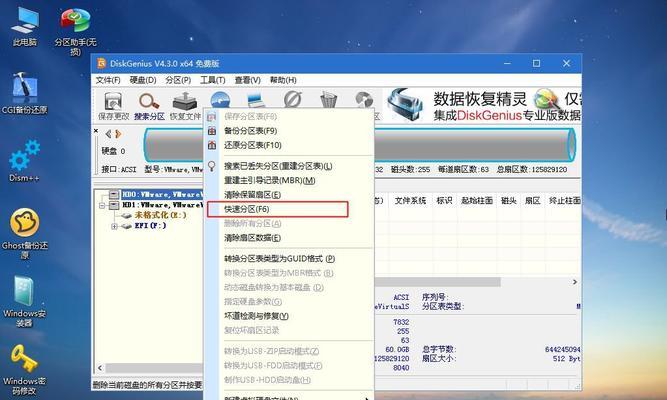Click the 硬盘 0 label
667x400 pixels.
coord(114,151)
